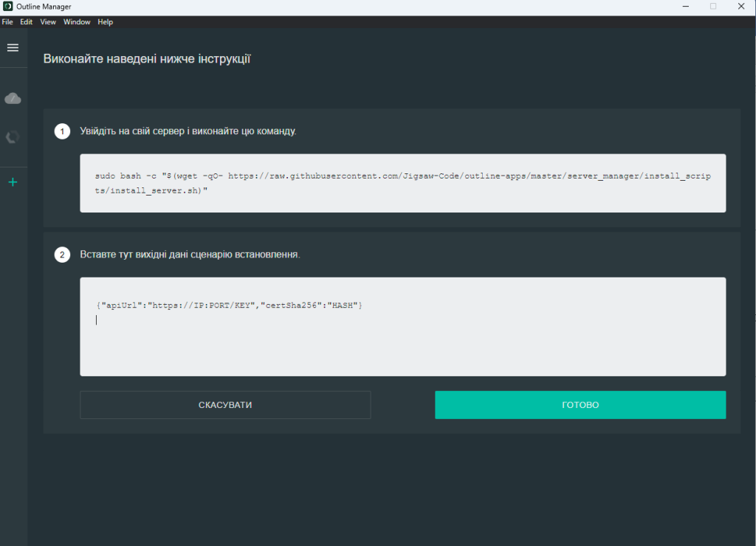Click the step 1 number badge
This screenshot has width=756, height=546.
coord(63,131)
